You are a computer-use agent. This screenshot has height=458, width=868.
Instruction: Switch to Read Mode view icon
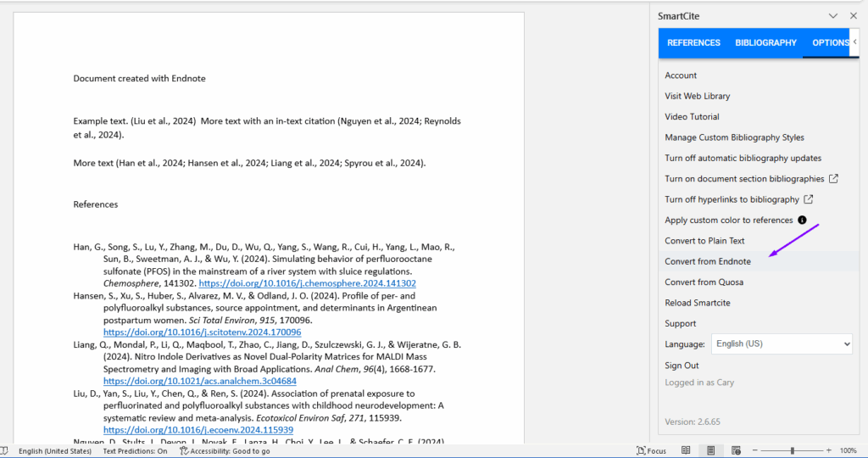[686, 450]
